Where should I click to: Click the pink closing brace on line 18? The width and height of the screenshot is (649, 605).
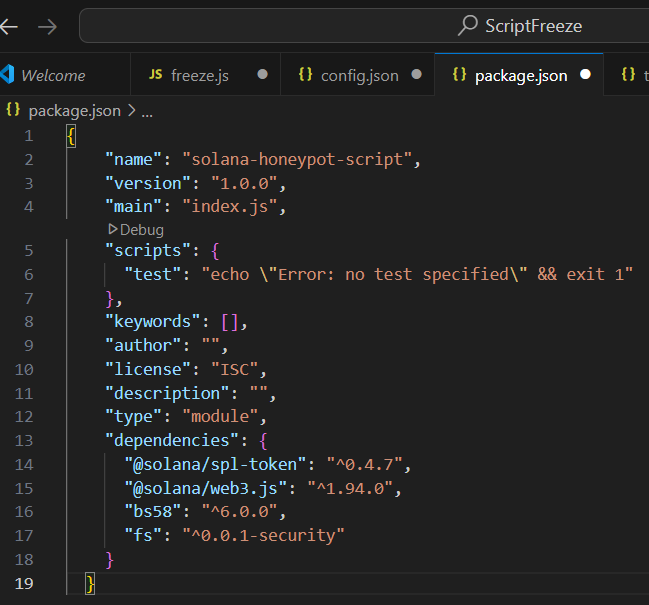pos(109,560)
